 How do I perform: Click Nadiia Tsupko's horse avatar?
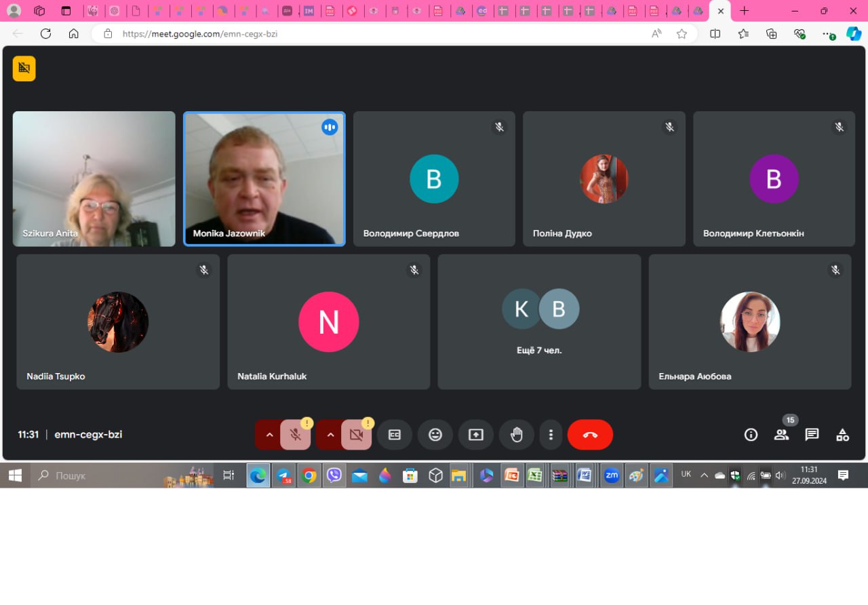118,322
